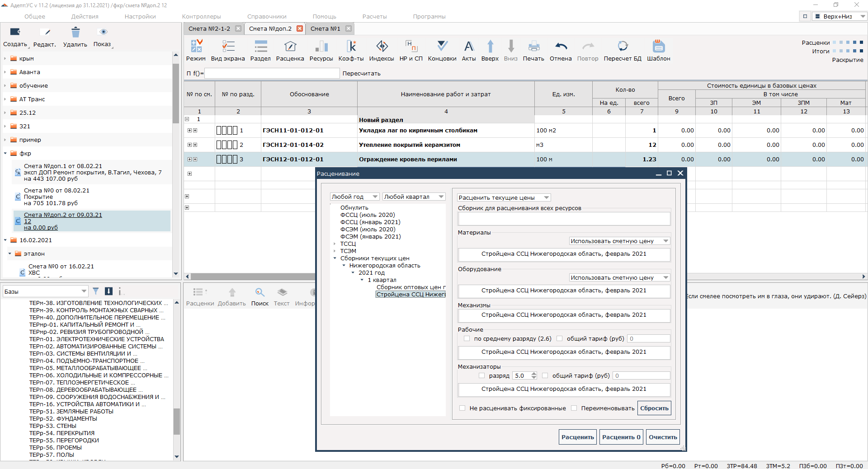Image resolution: width=868 pixels, height=469 pixels.
Task: Click the Расценить 0 button
Action: click(622, 437)
